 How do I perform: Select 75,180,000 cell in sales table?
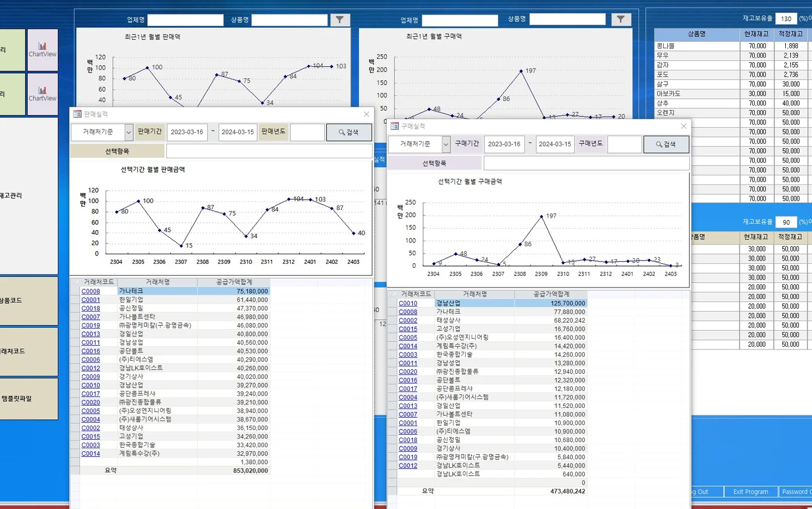click(233, 291)
